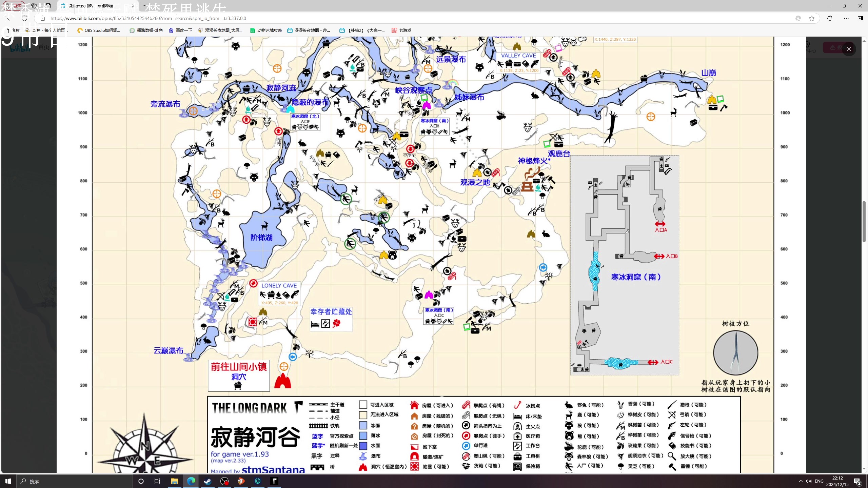The width and height of the screenshot is (868, 488).
Task: Click the site info lock icon
Action: pos(43,18)
